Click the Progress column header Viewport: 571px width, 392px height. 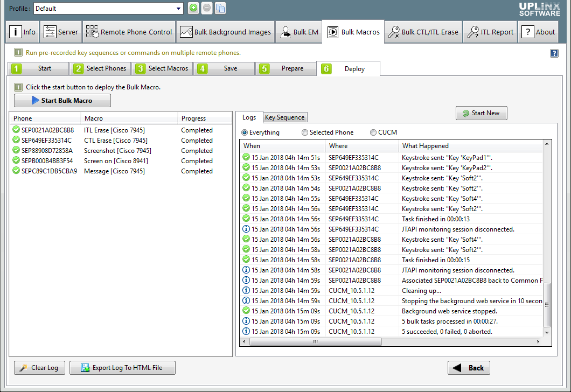coord(204,118)
